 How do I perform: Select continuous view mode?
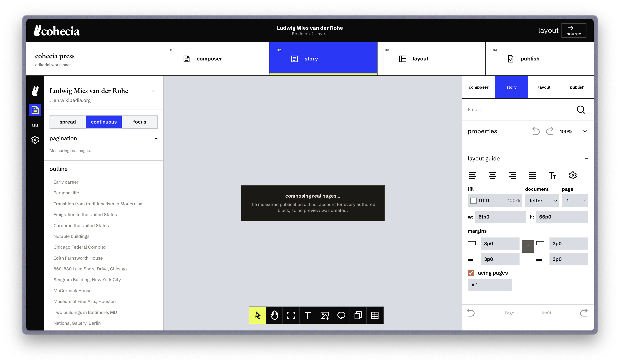104,122
